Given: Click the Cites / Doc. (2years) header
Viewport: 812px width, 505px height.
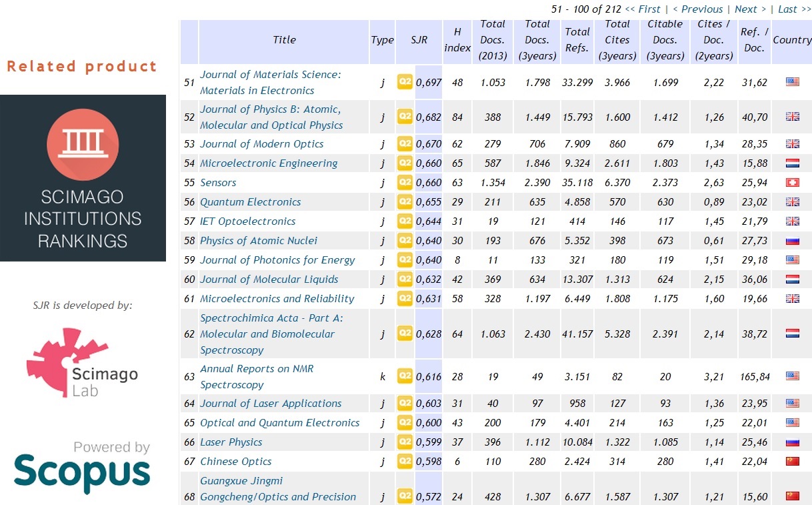Looking at the screenshot, I should (714, 39).
